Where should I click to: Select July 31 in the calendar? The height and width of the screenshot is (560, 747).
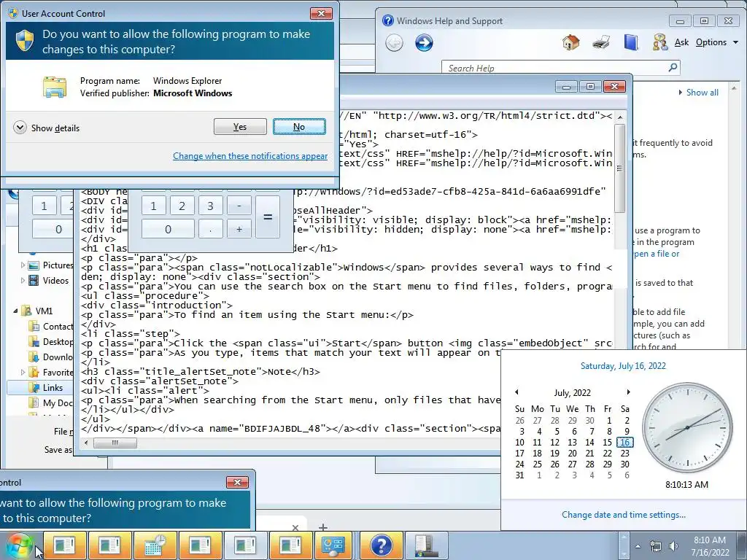coord(519,475)
